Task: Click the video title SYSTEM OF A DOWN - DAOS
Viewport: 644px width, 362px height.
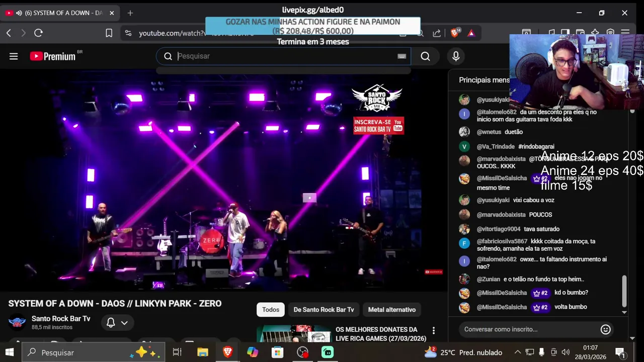Action: pyautogui.click(x=115, y=304)
